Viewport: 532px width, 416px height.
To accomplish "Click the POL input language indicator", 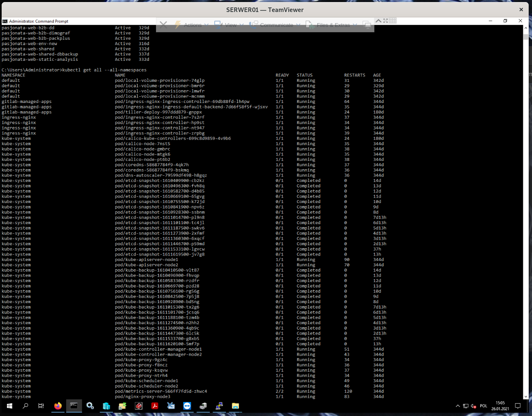I will pyautogui.click(x=484, y=406).
